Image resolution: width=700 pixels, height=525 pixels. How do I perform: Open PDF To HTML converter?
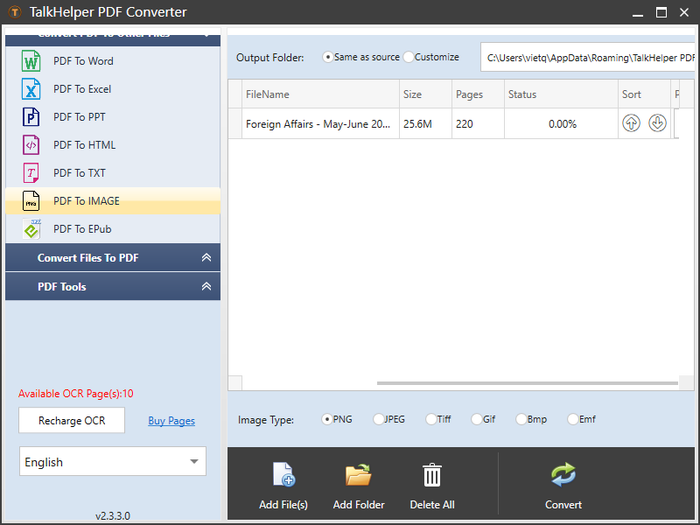pos(112,145)
